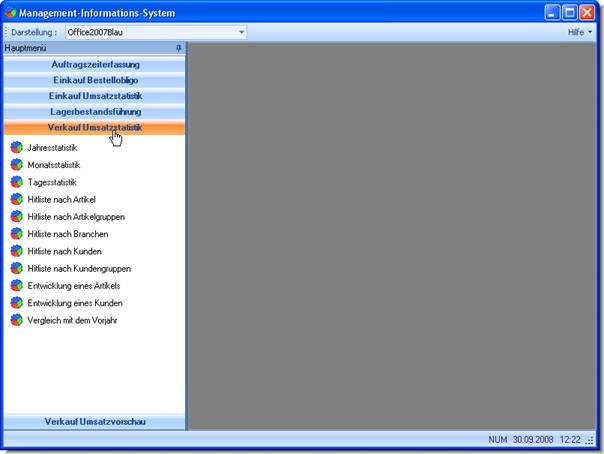Viewport: 604px width, 454px height.
Task: Open Hitliste nach Artikelgruppen
Action: point(76,217)
